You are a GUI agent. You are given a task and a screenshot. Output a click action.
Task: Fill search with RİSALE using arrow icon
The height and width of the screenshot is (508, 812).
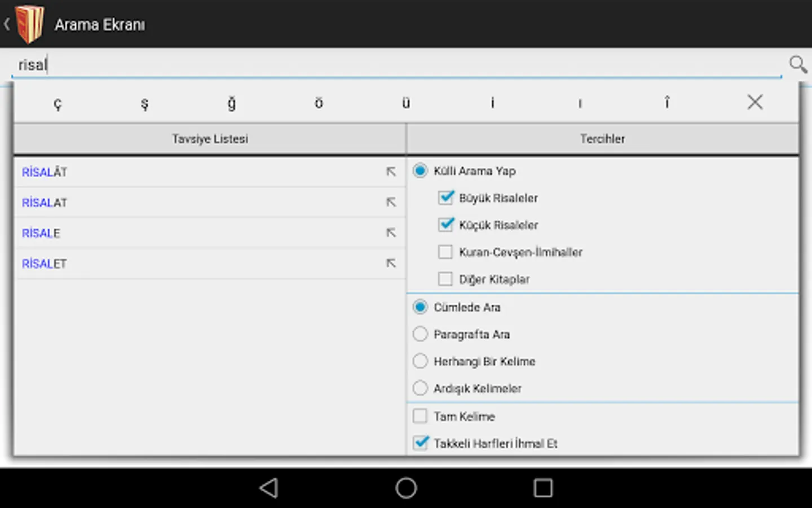[391, 233]
